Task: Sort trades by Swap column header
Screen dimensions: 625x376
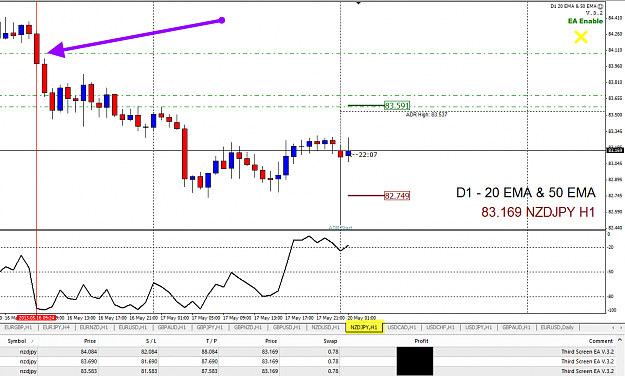Action: [330, 341]
